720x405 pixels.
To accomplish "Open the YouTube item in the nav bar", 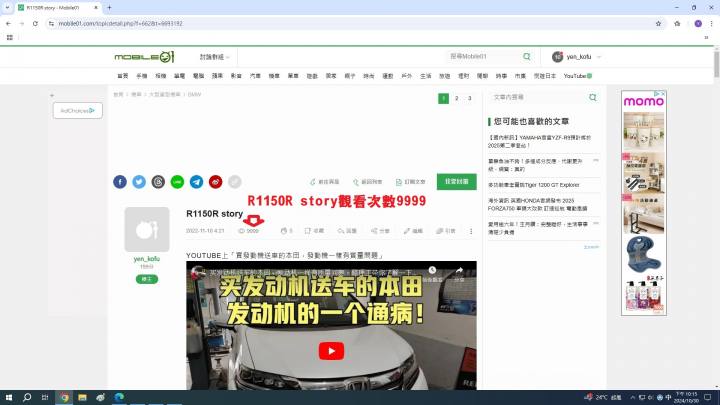I will click(x=577, y=75).
